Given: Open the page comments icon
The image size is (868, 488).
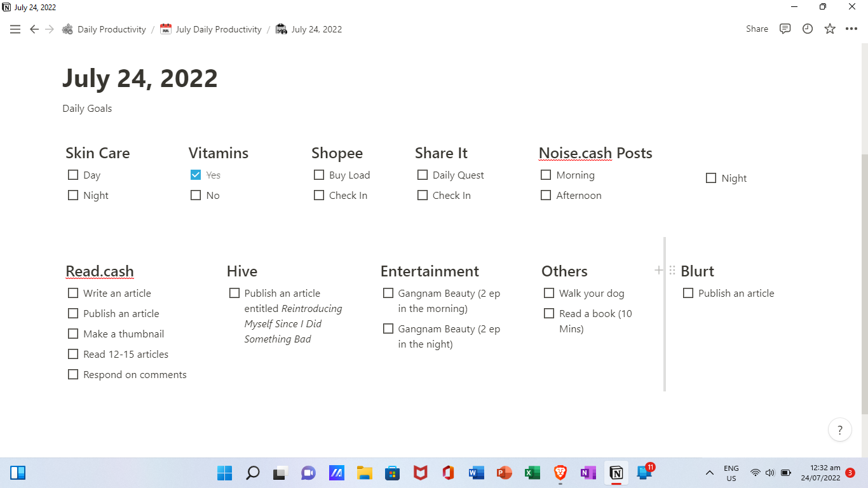Looking at the screenshot, I should tap(785, 29).
